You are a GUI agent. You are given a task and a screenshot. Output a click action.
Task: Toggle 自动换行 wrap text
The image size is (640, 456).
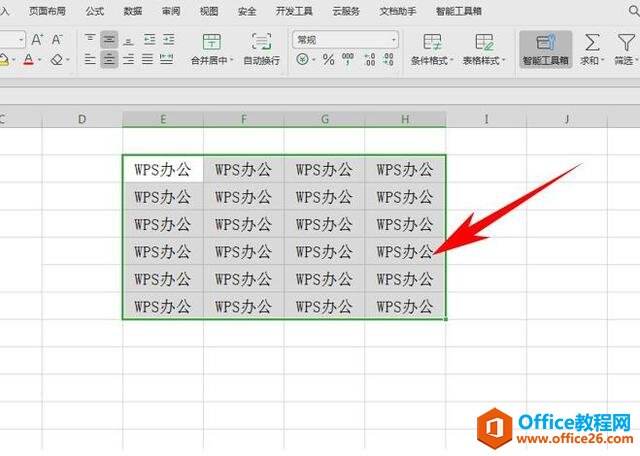[x=261, y=49]
